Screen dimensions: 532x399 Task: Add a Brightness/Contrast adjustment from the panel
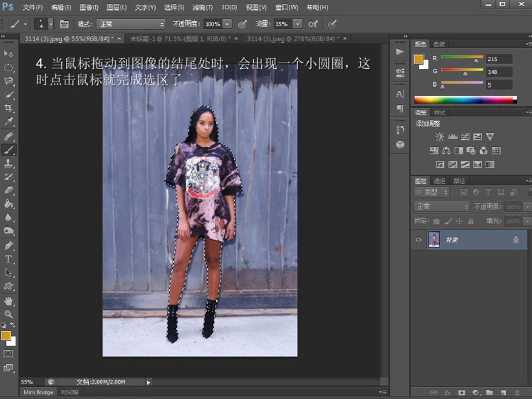pyautogui.click(x=439, y=137)
